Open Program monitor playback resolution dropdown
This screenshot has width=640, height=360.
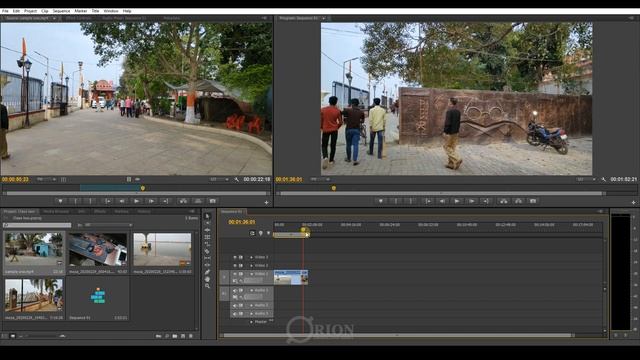coord(586,180)
